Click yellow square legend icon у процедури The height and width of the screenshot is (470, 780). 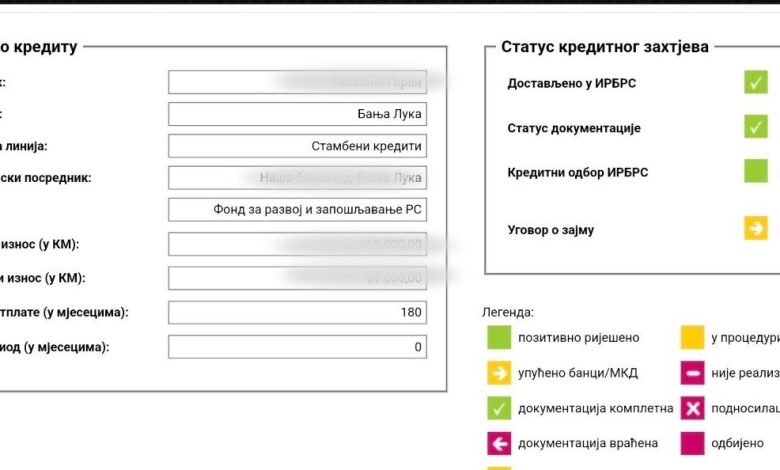coord(692,338)
